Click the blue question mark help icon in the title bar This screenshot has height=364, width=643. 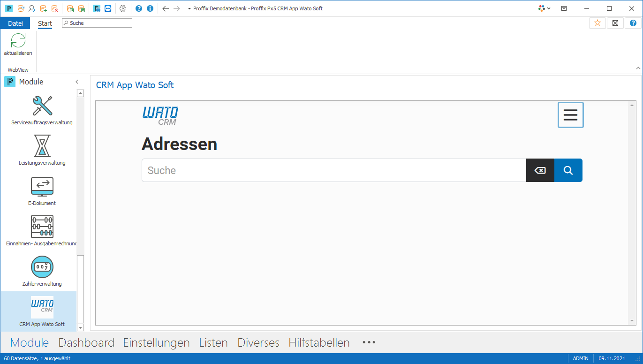(139, 8)
